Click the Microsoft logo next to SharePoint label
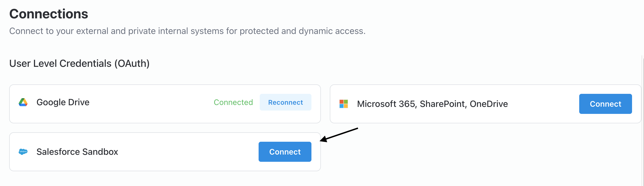The height and width of the screenshot is (186, 644). pyautogui.click(x=344, y=104)
